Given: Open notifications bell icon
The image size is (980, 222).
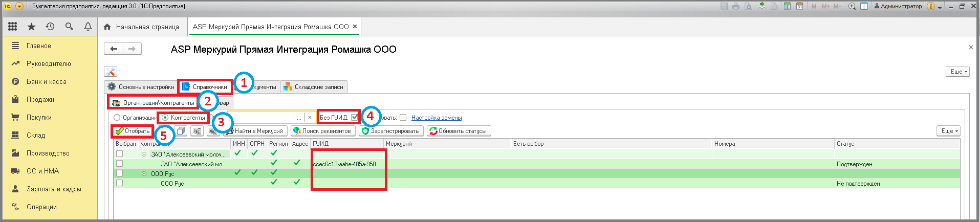Looking at the screenshot, I should coord(88,27).
